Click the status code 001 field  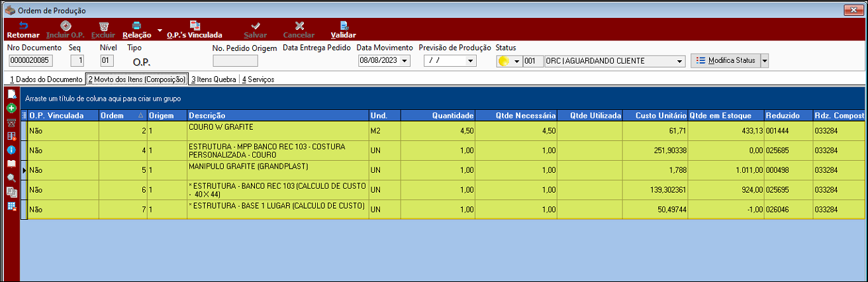coord(532,61)
